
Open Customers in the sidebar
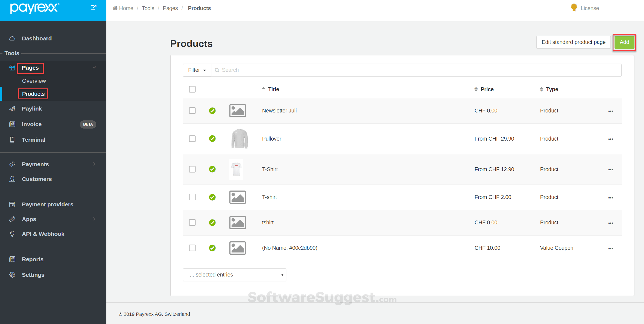[x=37, y=179]
